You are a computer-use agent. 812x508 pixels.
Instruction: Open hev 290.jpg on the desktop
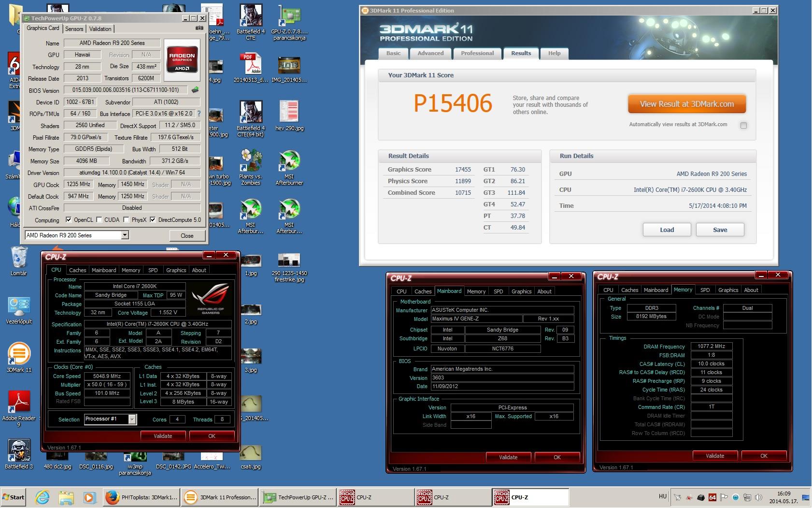tap(289, 116)
